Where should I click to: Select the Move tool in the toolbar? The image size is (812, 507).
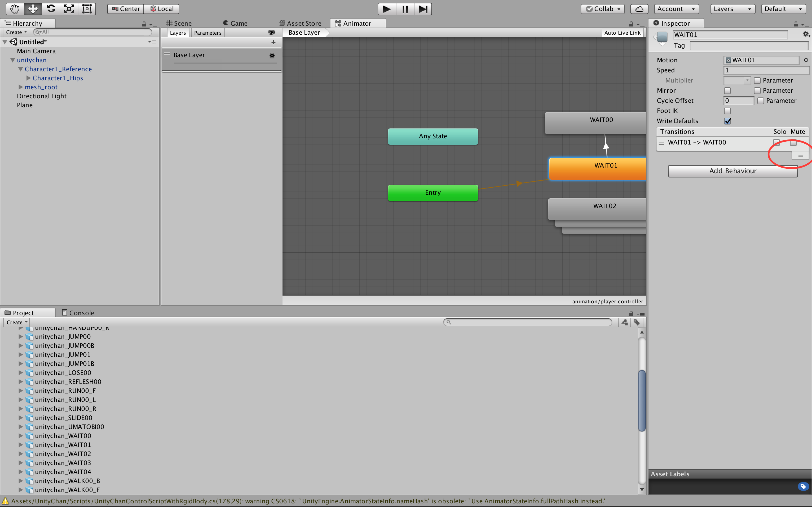point(32,9)
